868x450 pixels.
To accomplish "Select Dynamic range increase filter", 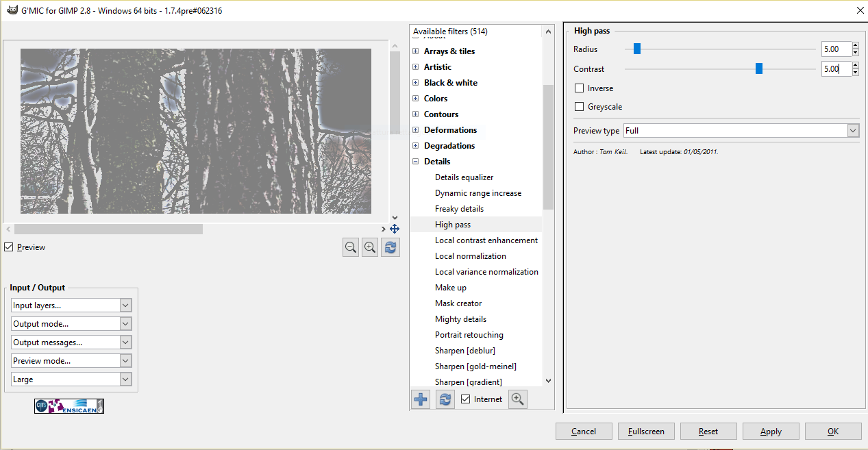I will pyautogui.click(x=478, y=193).
